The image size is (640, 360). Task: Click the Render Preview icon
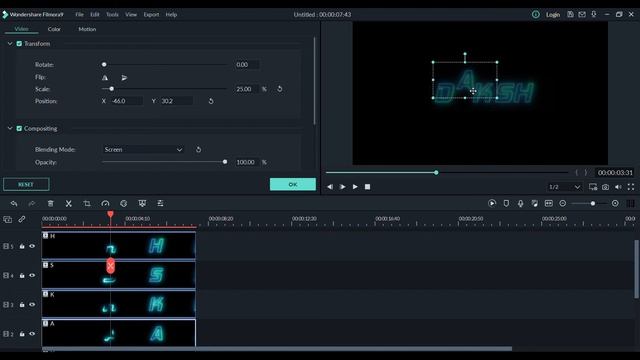click(x=492, y=203)
